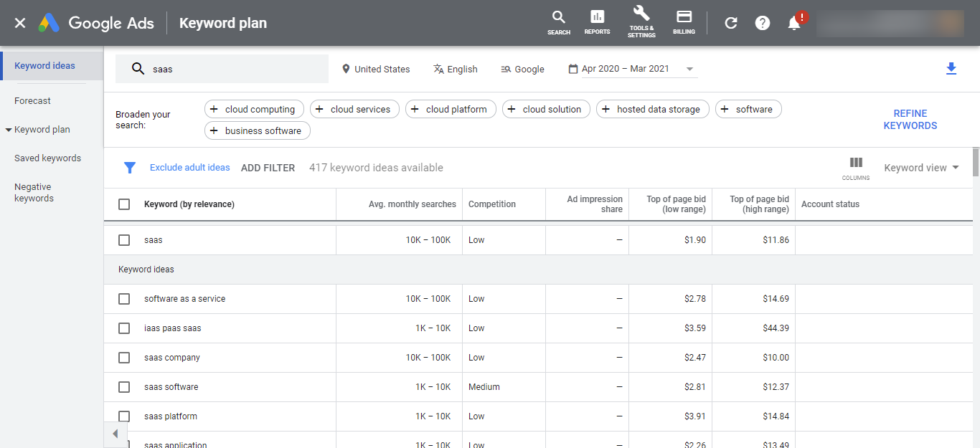
Task: Click the 'saas application' keyword text
Action: (176, 445)
